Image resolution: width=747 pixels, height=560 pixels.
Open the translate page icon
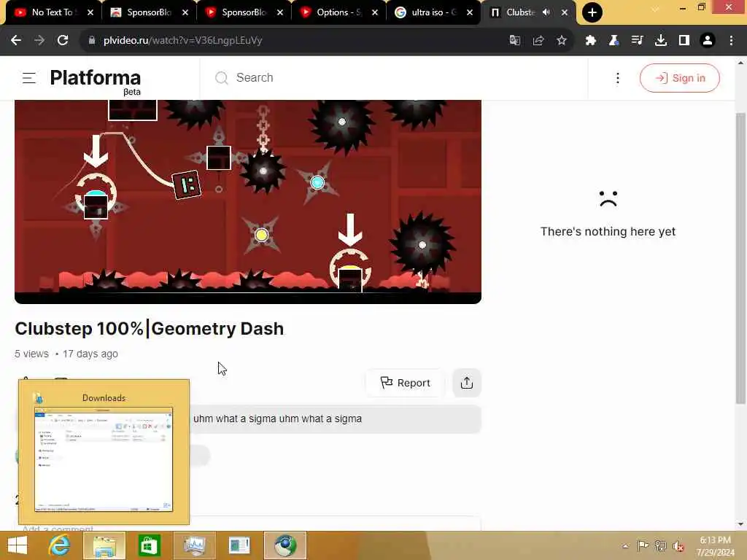(514, 41)
